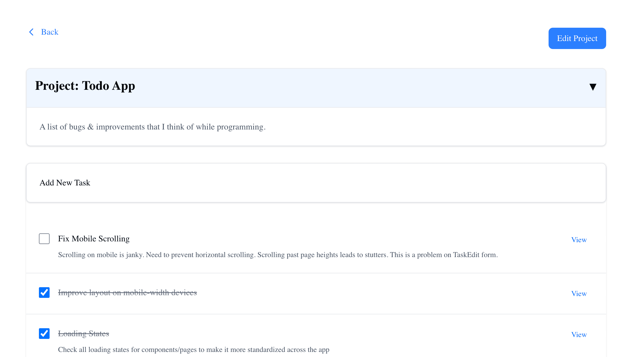Mark Fix Mobile Scrolling as complete

point(44,239)
